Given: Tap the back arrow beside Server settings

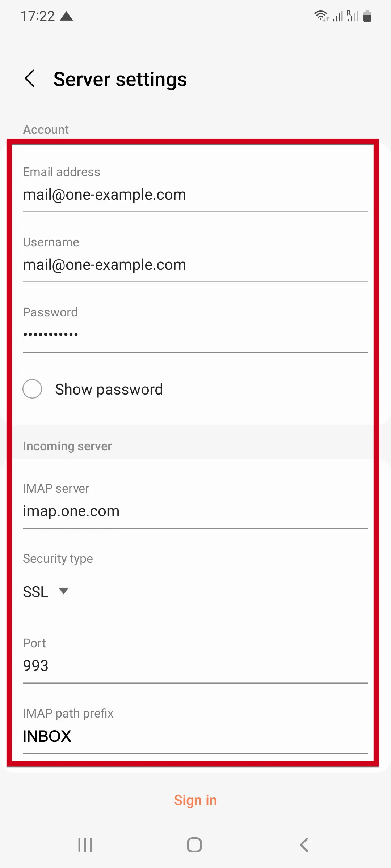Looking at the screenshot, I should pyautogui.click(x=30, y=78).
